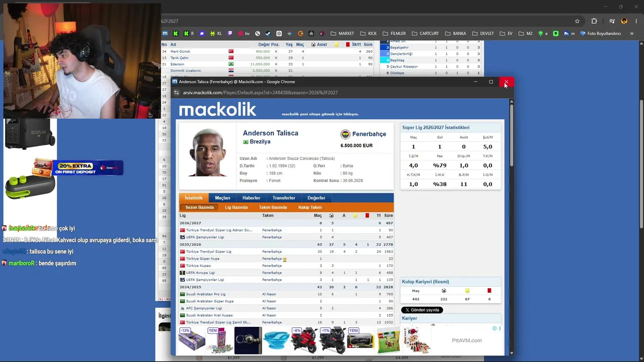Select the İstatistik tab
Screen dimensions: 644x362
(194, 198)
